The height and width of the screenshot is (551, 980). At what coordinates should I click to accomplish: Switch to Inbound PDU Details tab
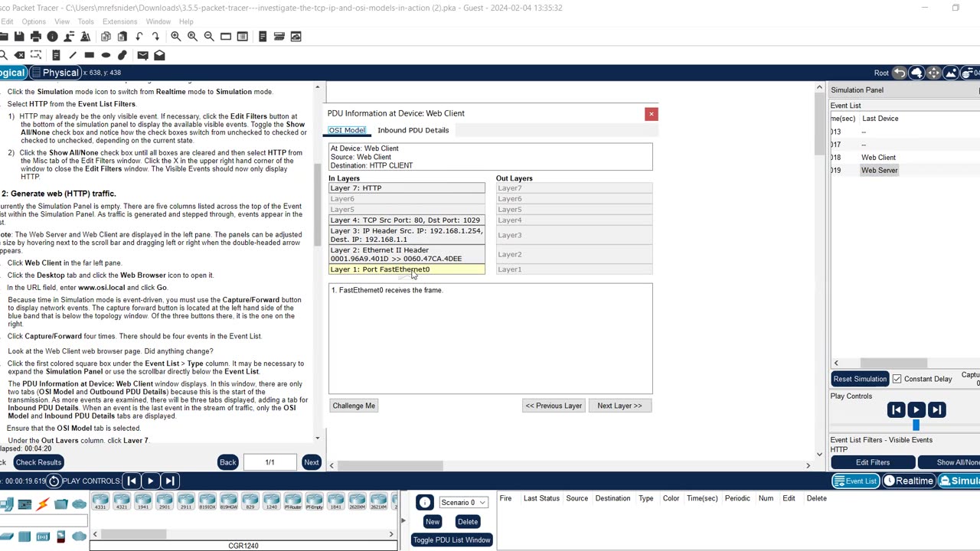pos(413,130)
